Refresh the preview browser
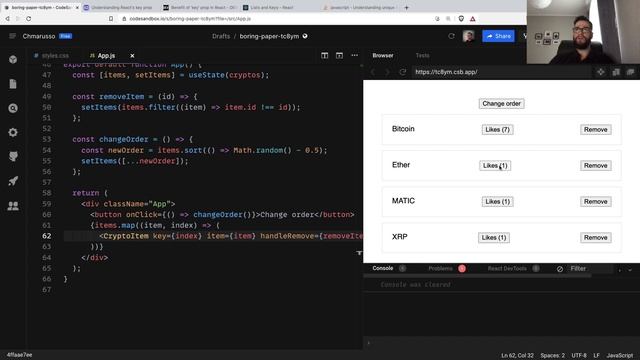Image resolution: width=640 pixels, height=360 pixels. [402, 72]
